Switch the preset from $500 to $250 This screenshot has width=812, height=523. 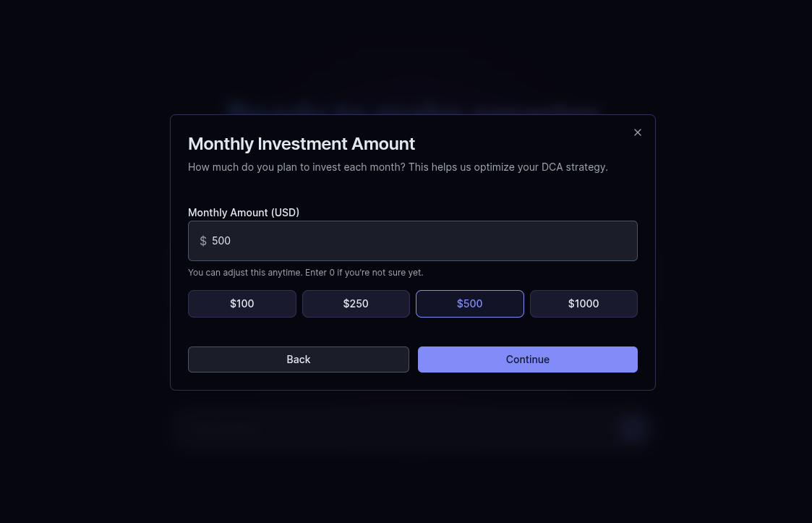[x=356, y=304]
